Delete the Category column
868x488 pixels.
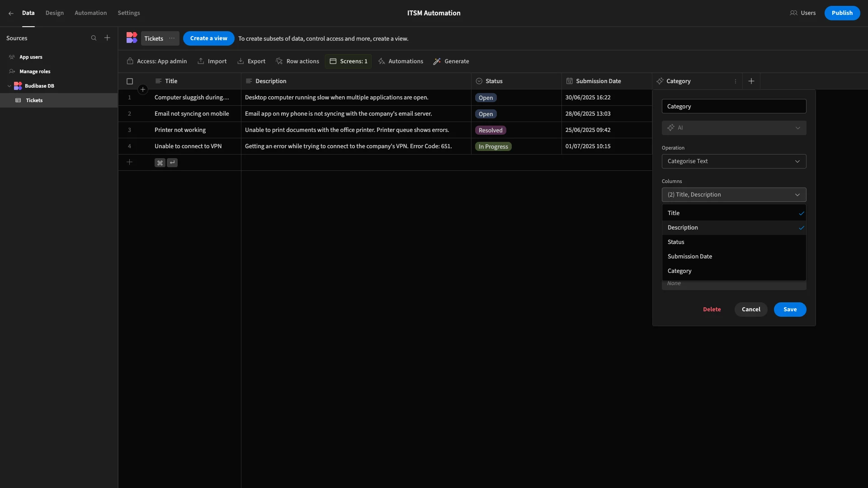pos(712,310)
